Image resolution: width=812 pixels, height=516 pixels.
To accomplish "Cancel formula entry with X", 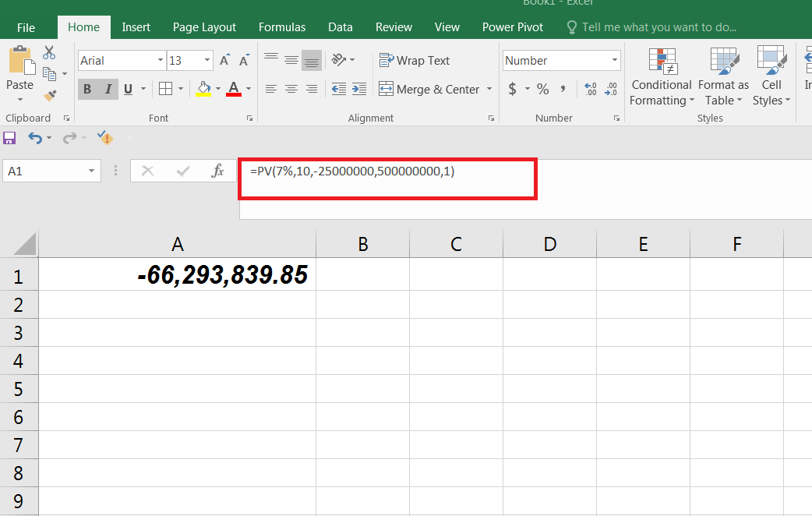I will pos(147,171).
